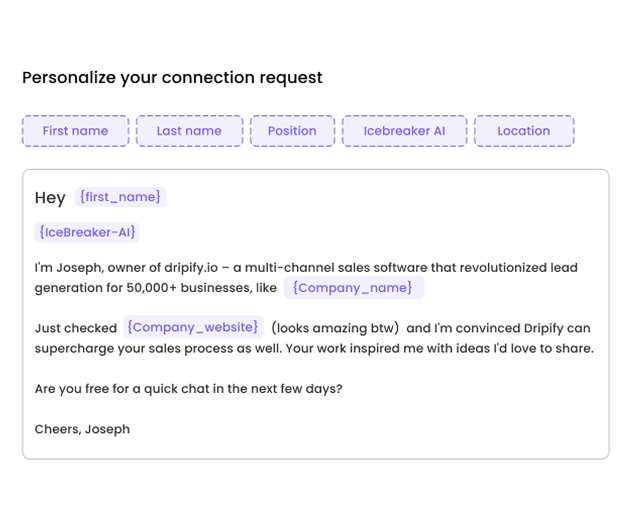Click on the text 'Just checked'

click(76, 328)
